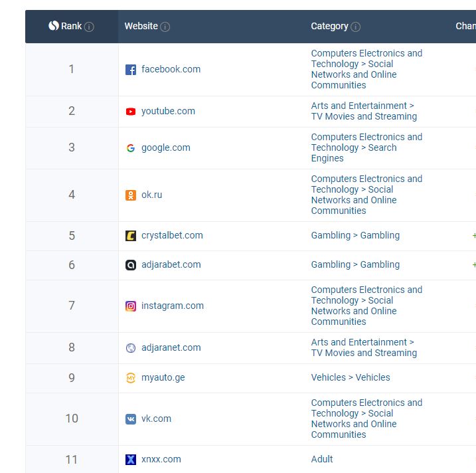Open instagram.com's Social Networks category link
Viewport: 476px width, 473px height.
click(x=366, y=306)
